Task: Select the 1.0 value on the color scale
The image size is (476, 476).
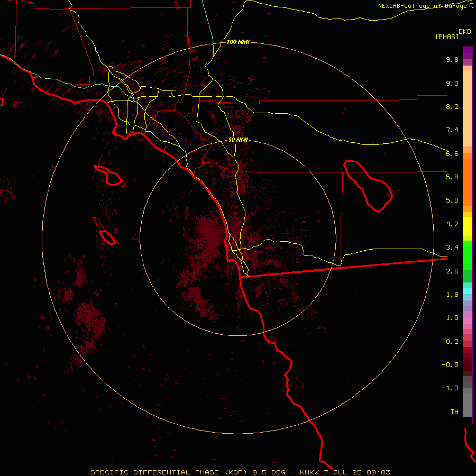Action: 452,318
